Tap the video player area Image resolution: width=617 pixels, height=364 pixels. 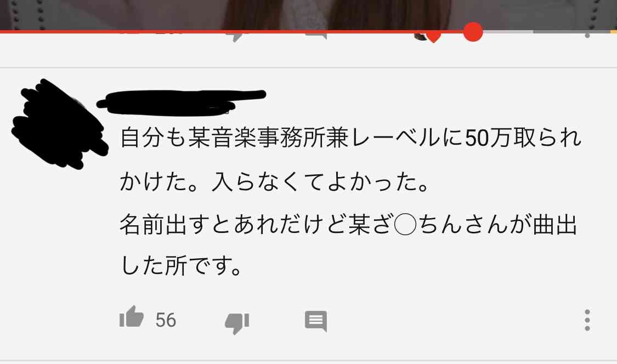(308, 14)
